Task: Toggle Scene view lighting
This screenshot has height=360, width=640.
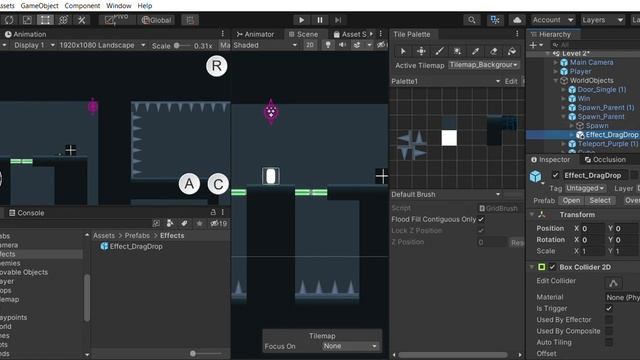Action: (x=328, y=45)
